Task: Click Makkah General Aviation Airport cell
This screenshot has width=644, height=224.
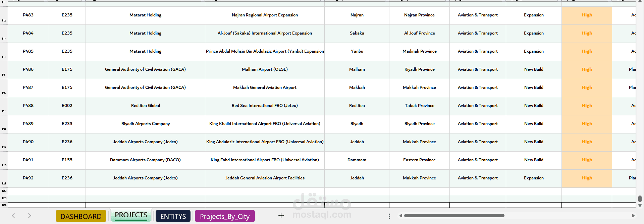Action: click(x=265, y=88)
